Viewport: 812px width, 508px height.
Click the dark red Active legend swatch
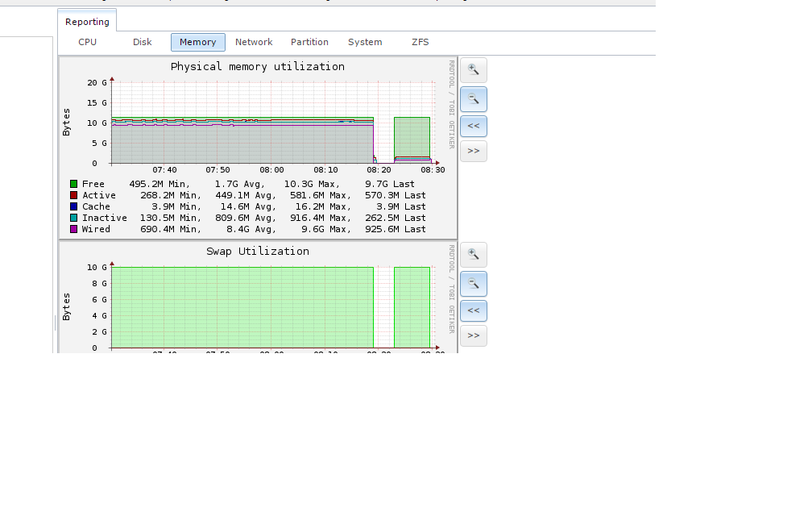point(74,195)
